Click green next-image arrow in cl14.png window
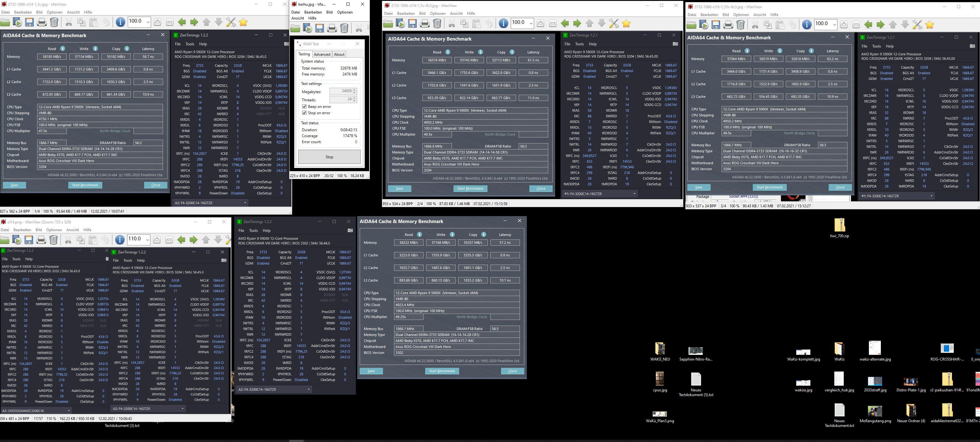 pyautogui.click(x=193, y=240)
